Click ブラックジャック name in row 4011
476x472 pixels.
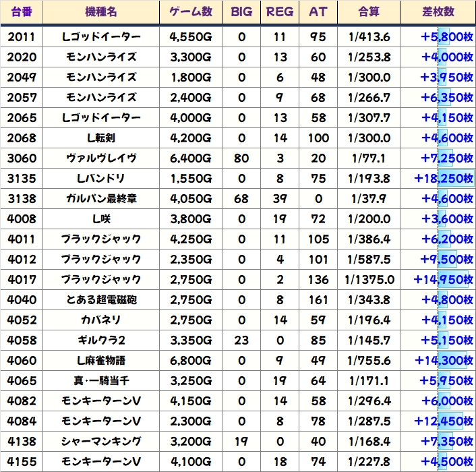pyautogui.click(x=101, y=239)
